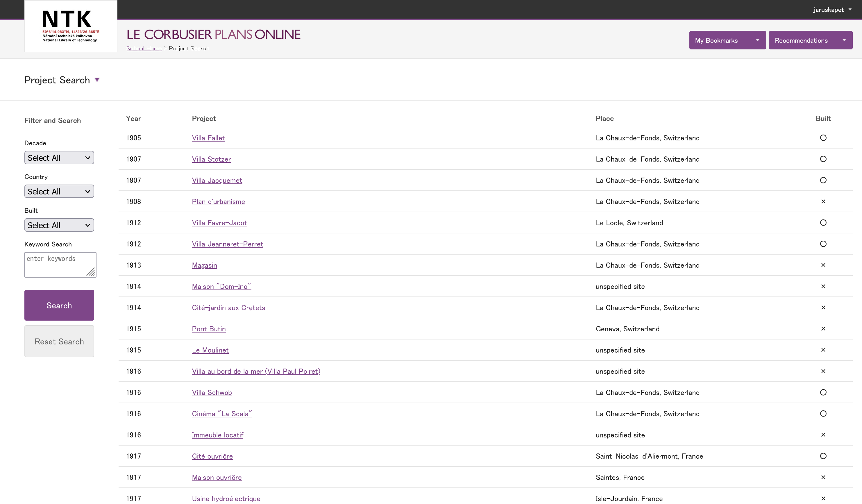862x504 pixels.
Task: Click the 1913 year cell
Action: click(x=133, y=265)
